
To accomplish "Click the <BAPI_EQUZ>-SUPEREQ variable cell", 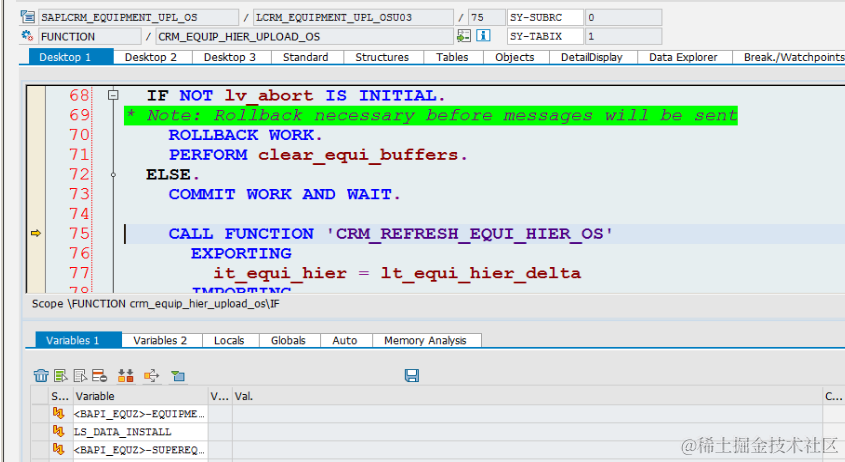I will tap(140, 449).
